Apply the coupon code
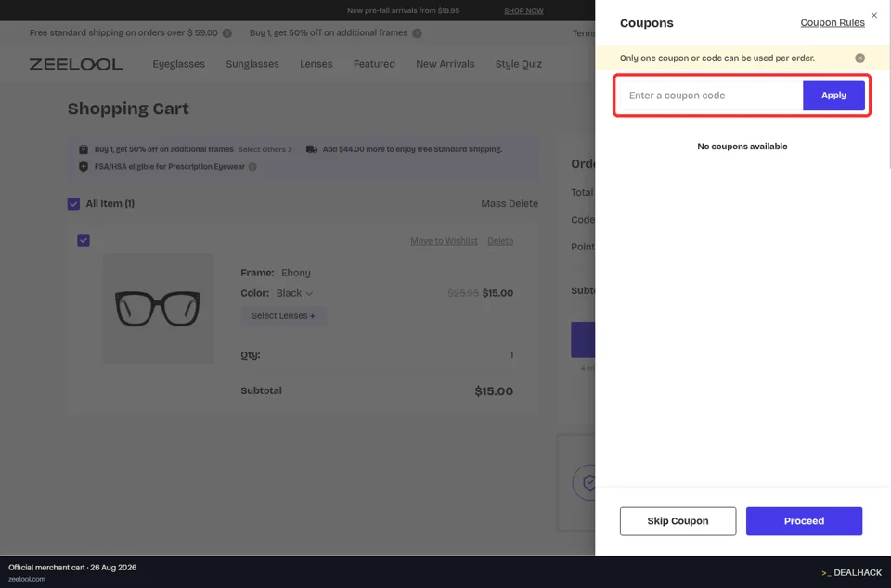 tap(833, 96)
